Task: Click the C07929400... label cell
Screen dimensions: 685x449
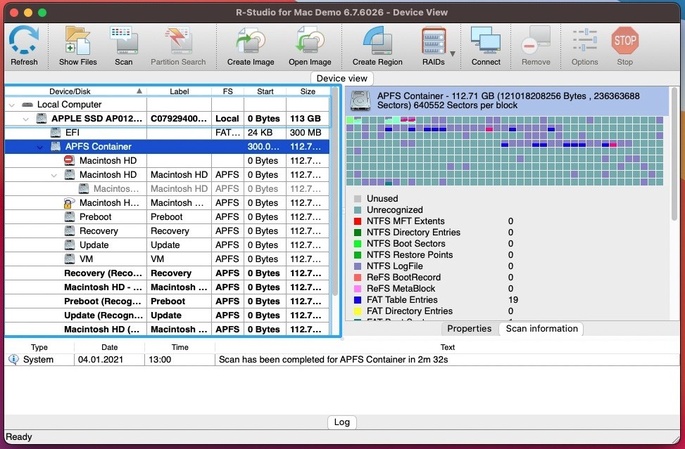Action: (x=178, y=118)
